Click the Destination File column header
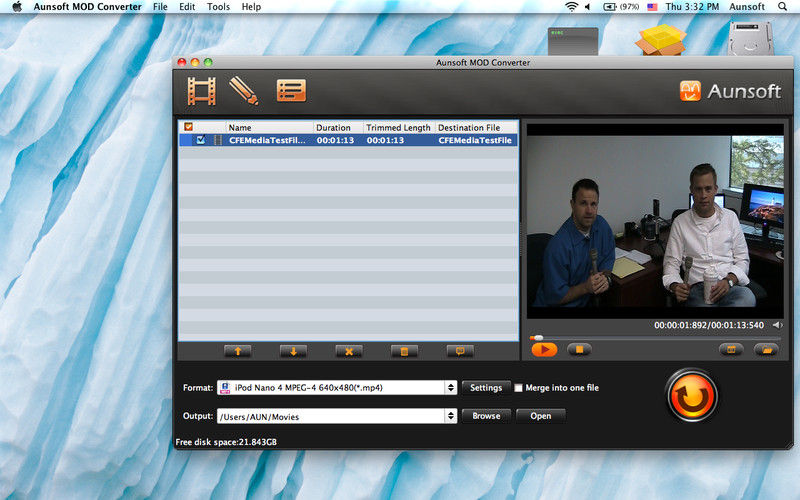The width and height of the screenshot is (800, 500). [477, 128]
